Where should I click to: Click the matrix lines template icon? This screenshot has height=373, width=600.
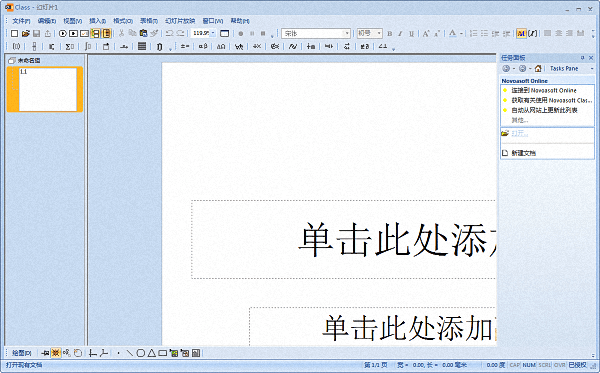pyautogui.click(x=142, y=47)
